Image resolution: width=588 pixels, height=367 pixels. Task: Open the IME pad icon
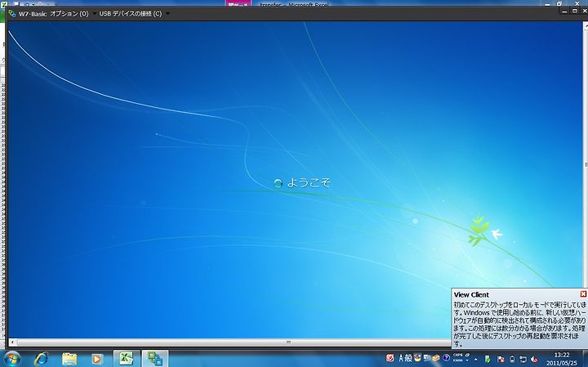(x=417, y=358)
